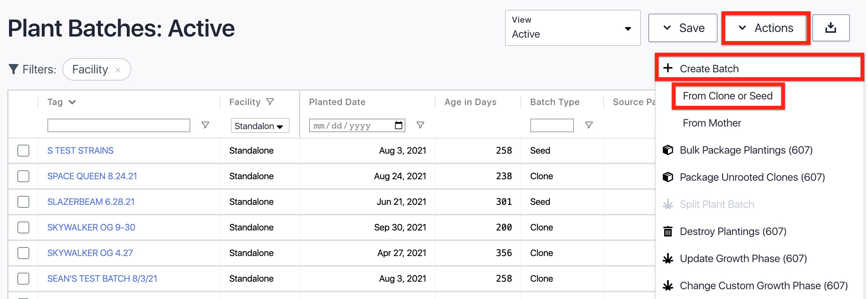Select the disabled Split Plant Batch entry
Image resolution: width=868 pixels, height=299 pixels.
(717, 204)
